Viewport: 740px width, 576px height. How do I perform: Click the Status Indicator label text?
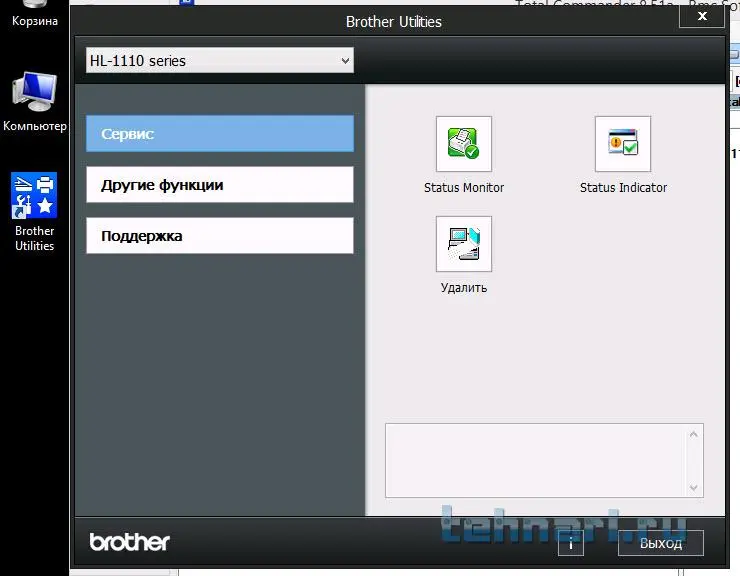pos(623,188)
